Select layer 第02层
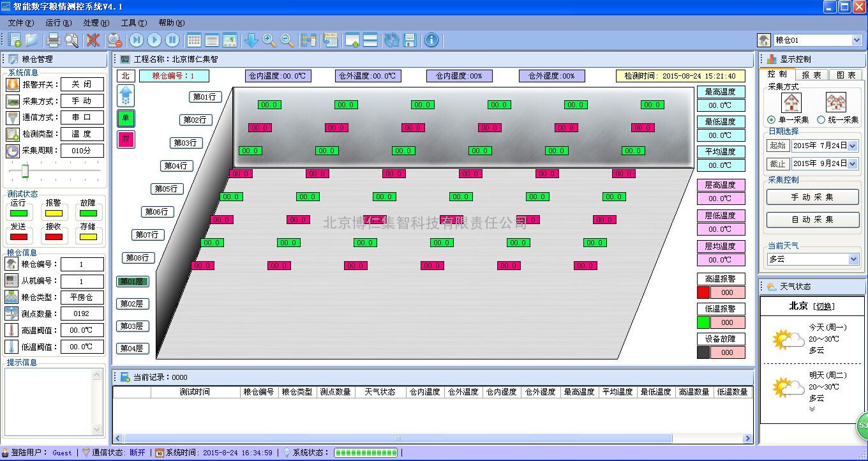Viewport: 868px width, 461px height. 133,304
